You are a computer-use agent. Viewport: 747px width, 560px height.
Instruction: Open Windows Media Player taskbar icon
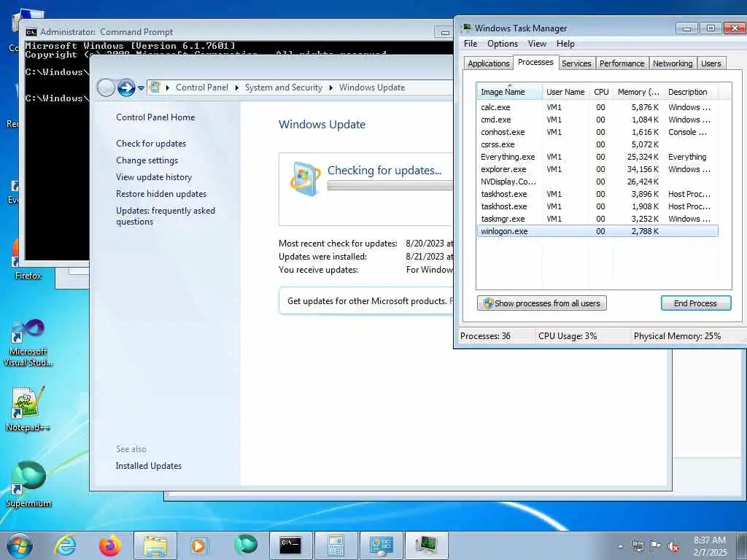click(x=198, y=545)
